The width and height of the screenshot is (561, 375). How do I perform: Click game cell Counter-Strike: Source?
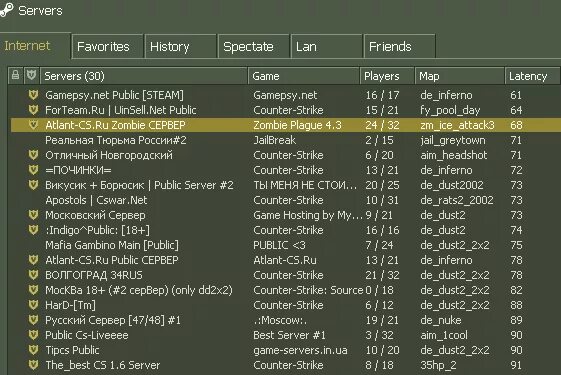tap(308, 291)
